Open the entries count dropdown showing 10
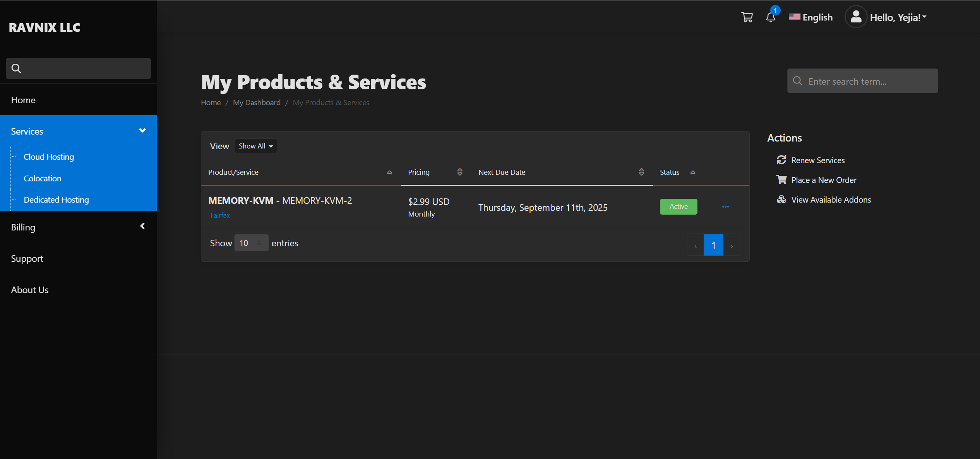This screenshot has width=980, height=459. tap(251, 243)
